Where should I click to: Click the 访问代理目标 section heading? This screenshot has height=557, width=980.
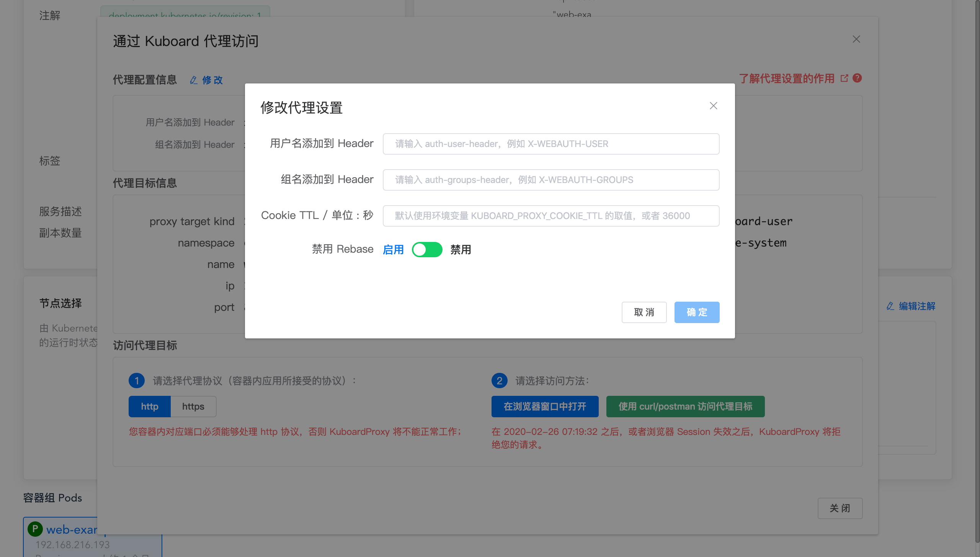pos(145,346)
